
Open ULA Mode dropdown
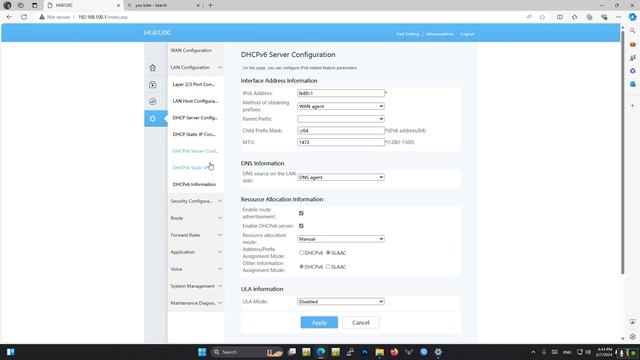point(341,302)
